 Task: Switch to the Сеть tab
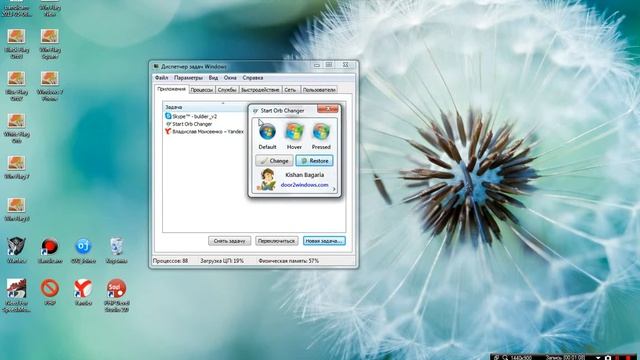pyautogui.click(x=290, y=90)
